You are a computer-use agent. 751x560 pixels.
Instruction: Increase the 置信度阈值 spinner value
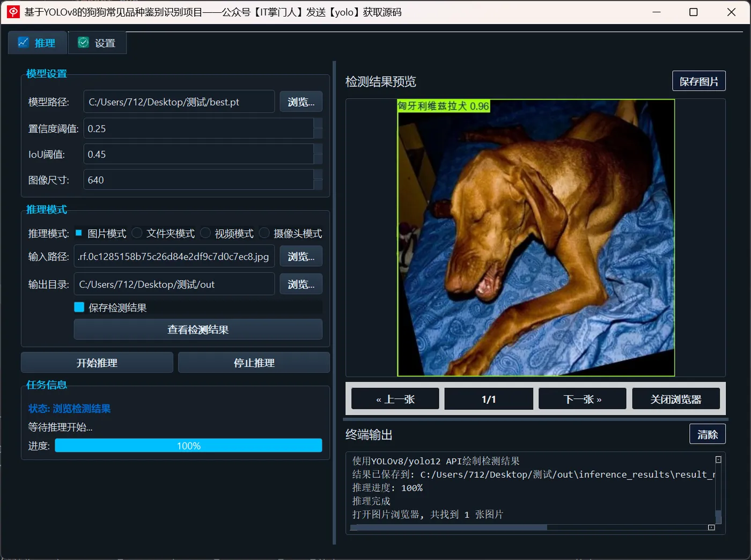click(x=318, y=123)
